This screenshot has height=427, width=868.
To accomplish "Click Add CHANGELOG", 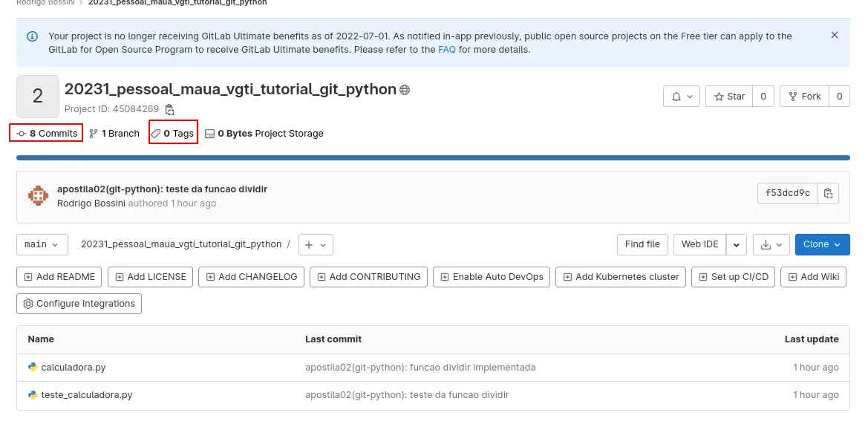I will [x=251, y=277].
